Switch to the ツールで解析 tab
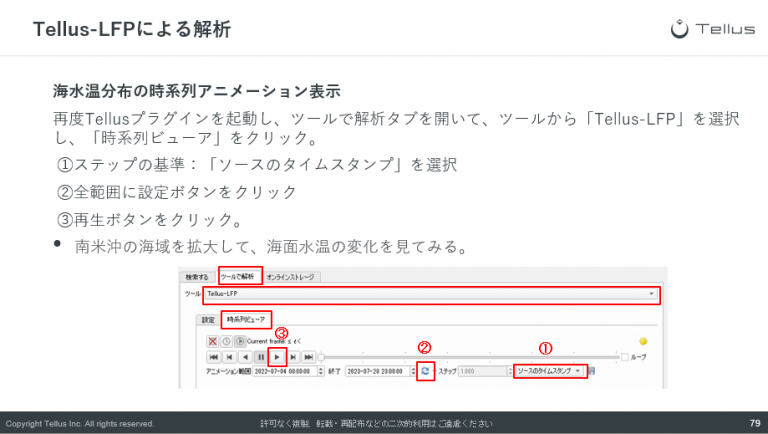Image resolution: width=768 pixels, height=434 pixels. point(240,277)
